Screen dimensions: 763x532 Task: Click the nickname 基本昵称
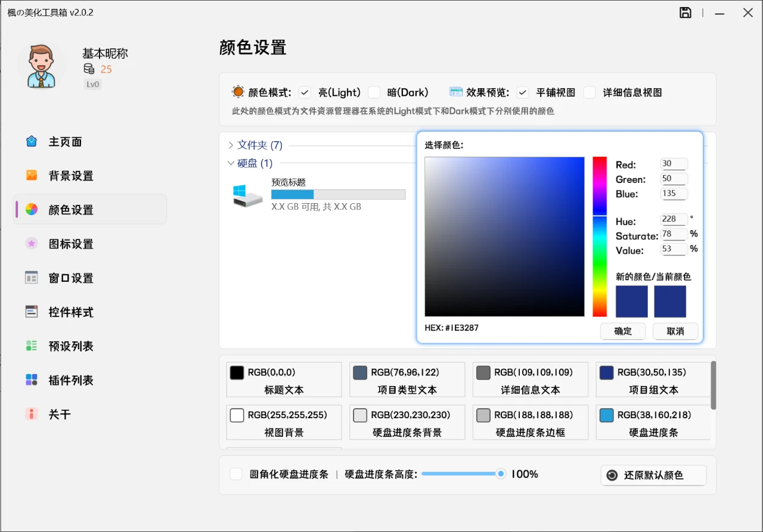105,54
